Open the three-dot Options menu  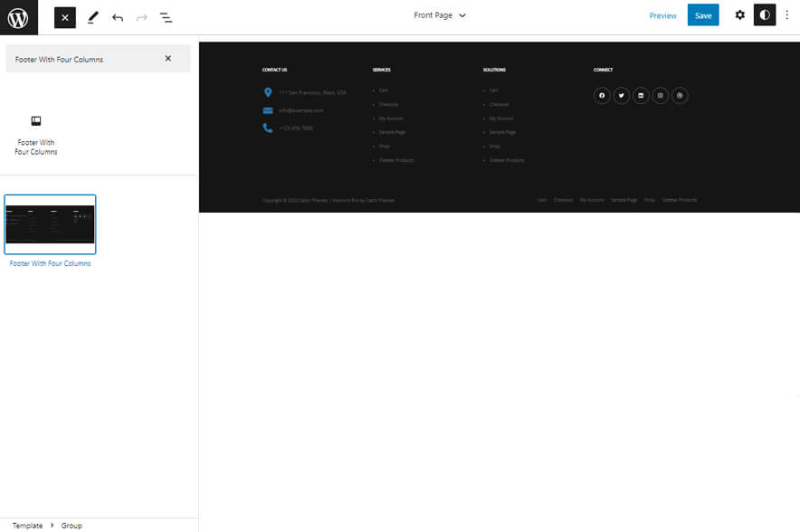pos(787,14)
